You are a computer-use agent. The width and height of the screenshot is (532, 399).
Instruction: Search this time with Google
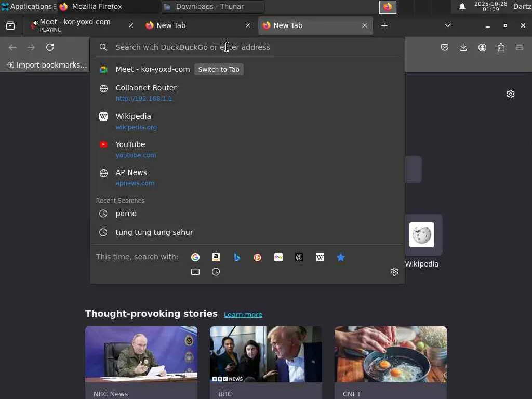[195, 257]
